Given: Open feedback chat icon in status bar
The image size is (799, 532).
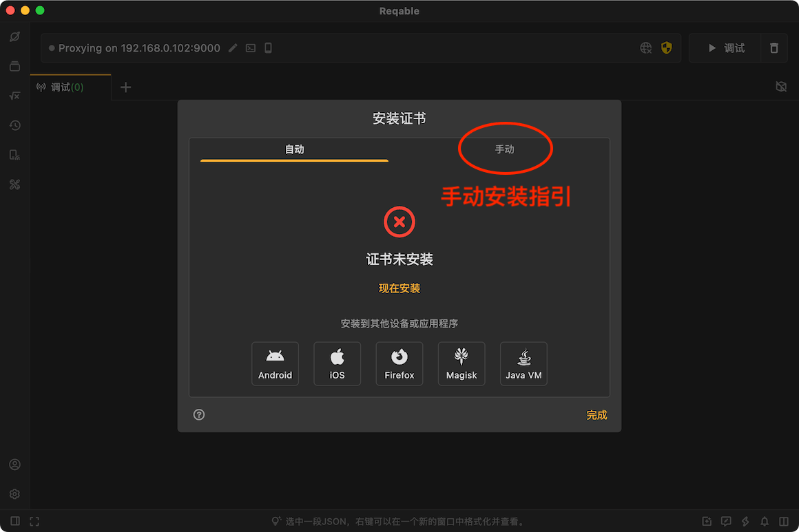Looking at the screenshot, I should [x=726, y=521].
